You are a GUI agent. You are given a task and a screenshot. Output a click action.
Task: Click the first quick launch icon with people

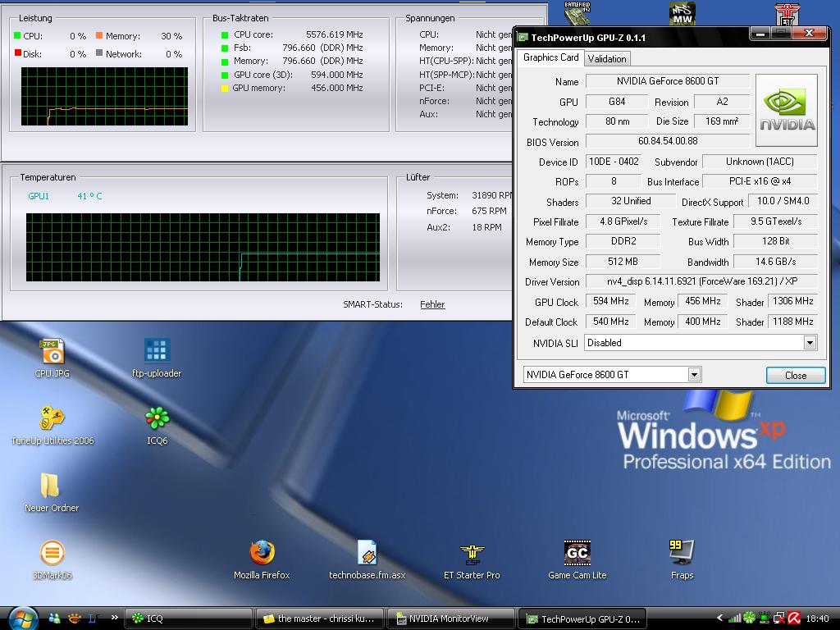pos(54,619)
